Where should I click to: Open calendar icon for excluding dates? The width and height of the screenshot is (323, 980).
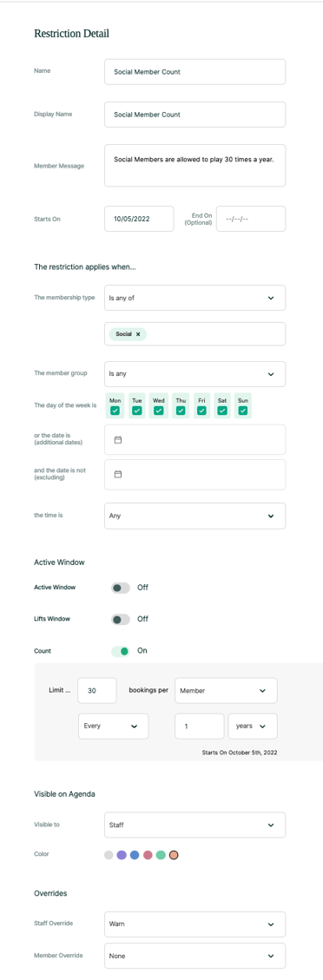point(117,474)
